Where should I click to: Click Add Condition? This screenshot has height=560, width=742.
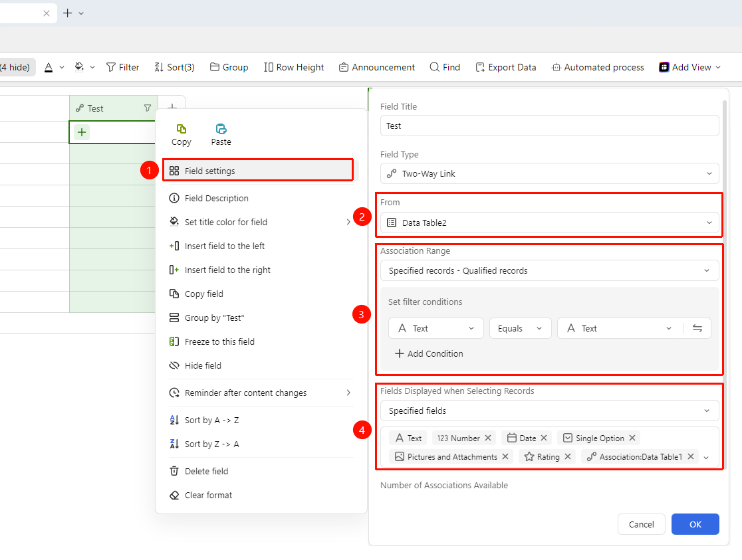(429, 353)
